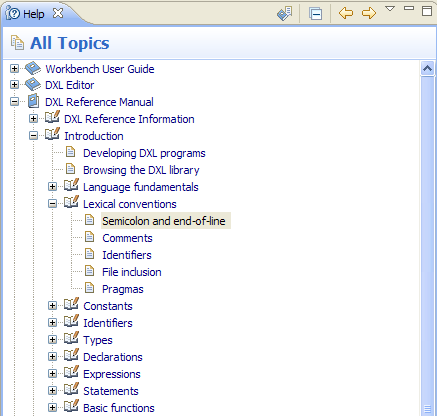Click the Collapse All toolbar icon

coord(315,14)
